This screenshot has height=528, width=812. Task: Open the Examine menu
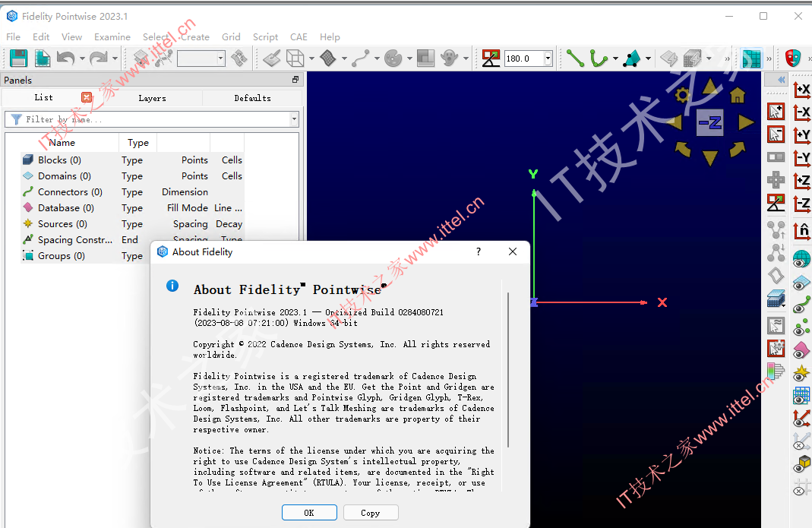112,36
